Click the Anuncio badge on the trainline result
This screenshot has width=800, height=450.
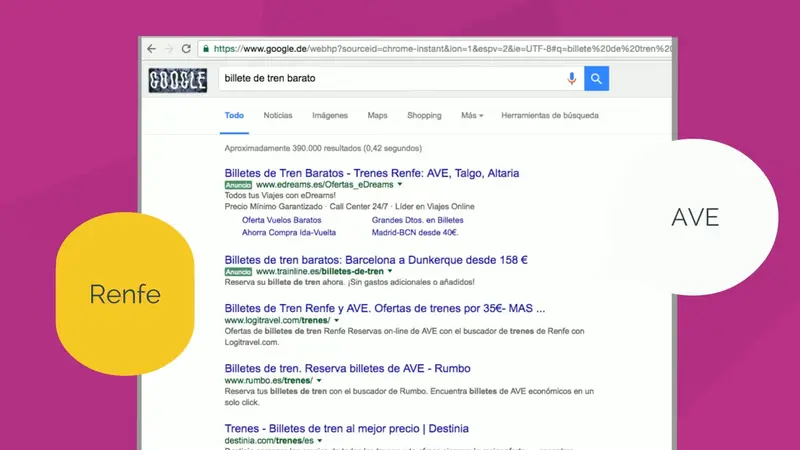tap(238, 271)
